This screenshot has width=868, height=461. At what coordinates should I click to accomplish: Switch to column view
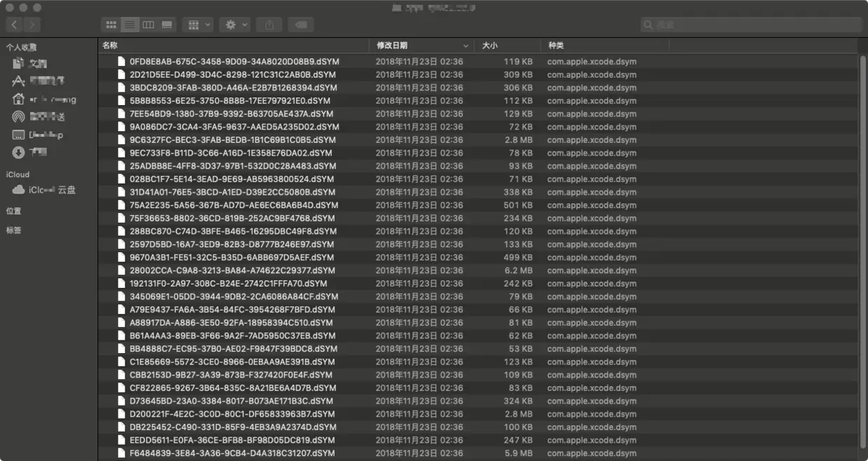(148, 25)
